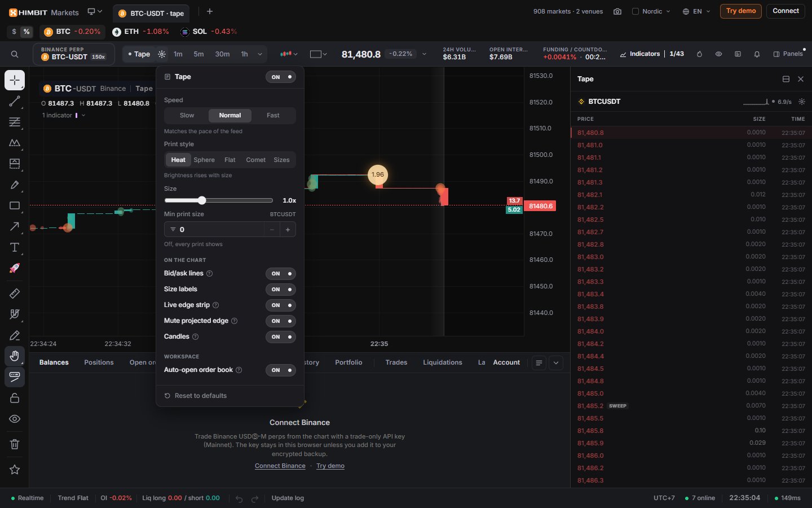Toggle Auto-open order book switch
The height and width of the screenshot is (508, 812).
281,370
